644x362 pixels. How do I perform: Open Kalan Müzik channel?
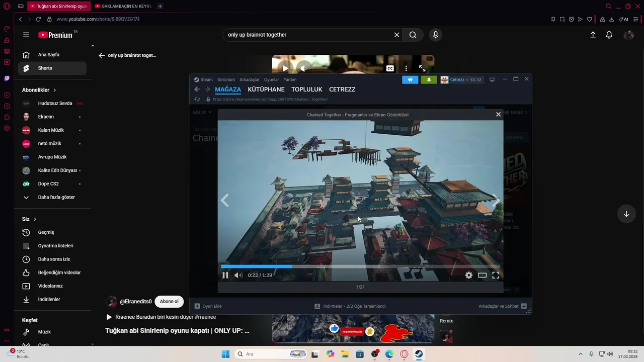52,130
